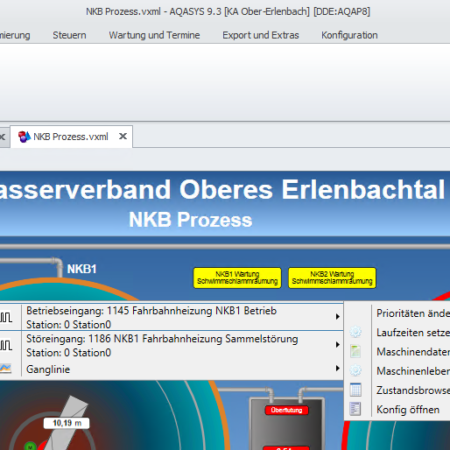Click NKB1 Wartung Schwimmschlammräumung button
450x450 pixels.
point(237,278)
